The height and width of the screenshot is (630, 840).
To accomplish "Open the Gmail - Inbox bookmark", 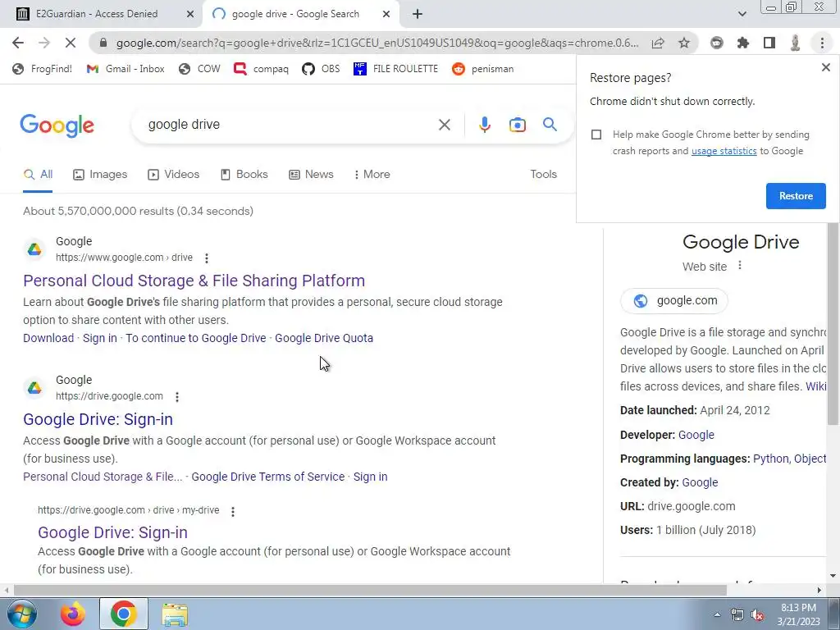I will click(x=126, y=69).
